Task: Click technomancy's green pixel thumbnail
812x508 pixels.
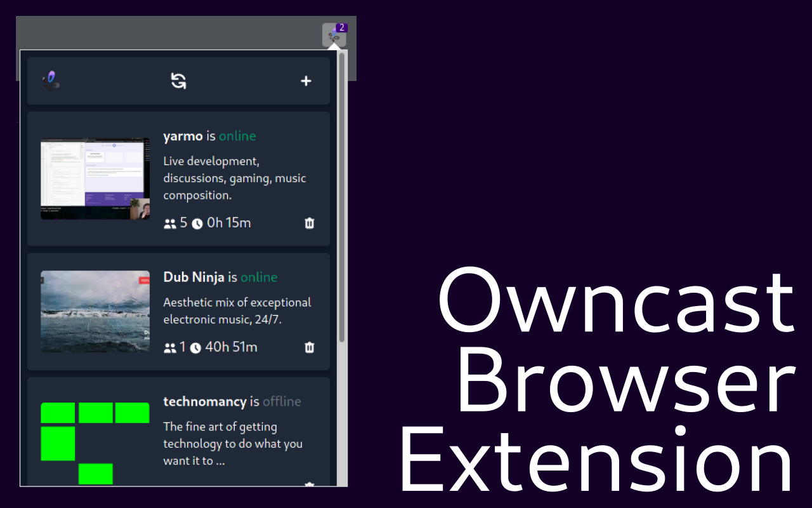Action: 95,439
